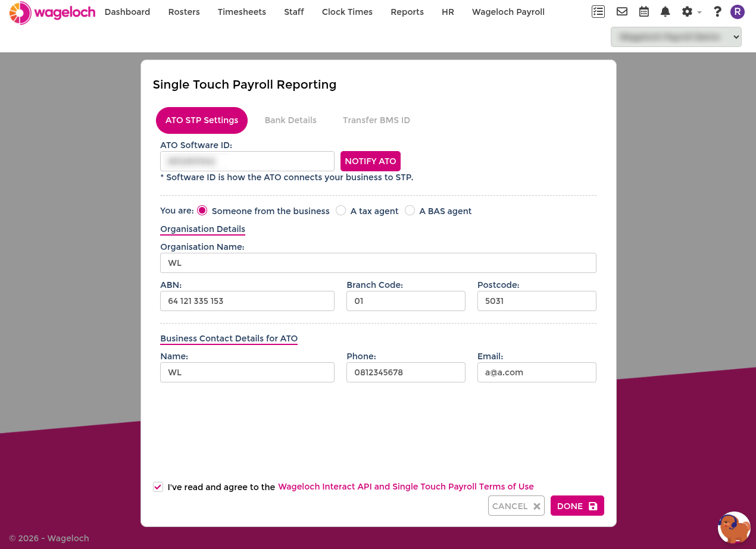Expand the company selector dropdown
This screenshot has width=756, height=549.
[x=676, y=37]
